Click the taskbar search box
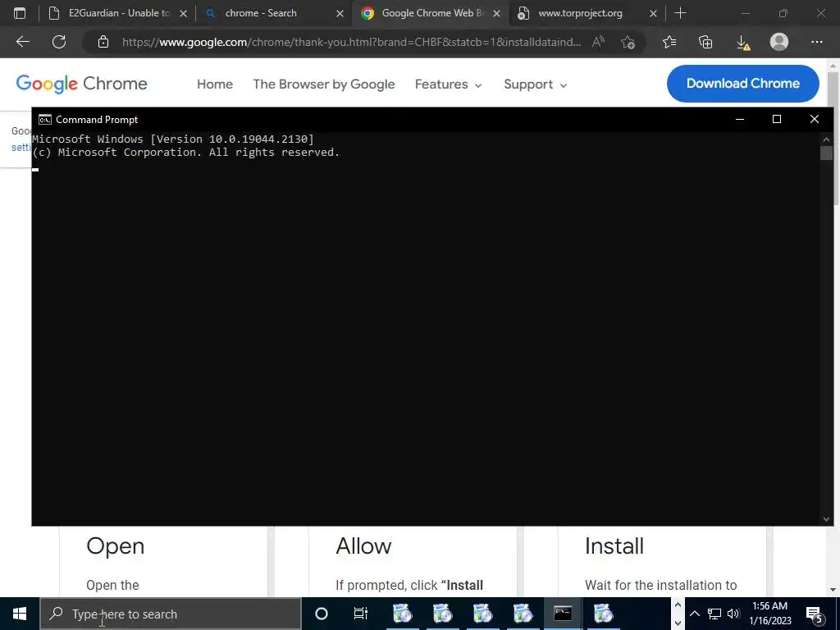 click(171, 614)
